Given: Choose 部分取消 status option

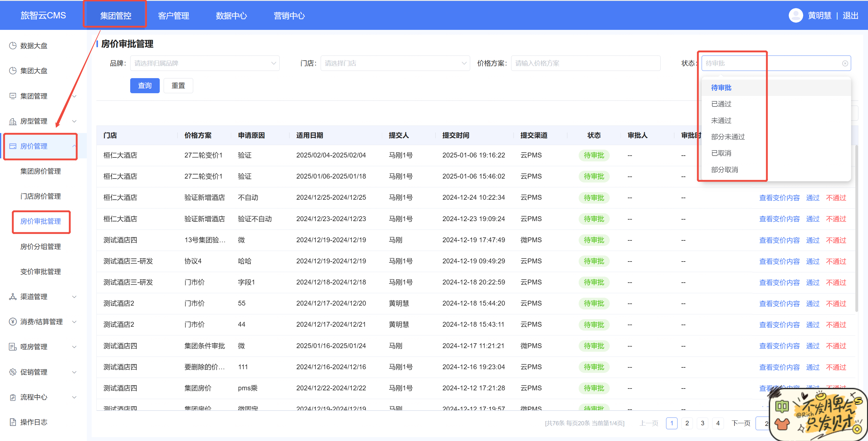Looking at the screenshot, I should pyautogui.click(x=776, y=170).
